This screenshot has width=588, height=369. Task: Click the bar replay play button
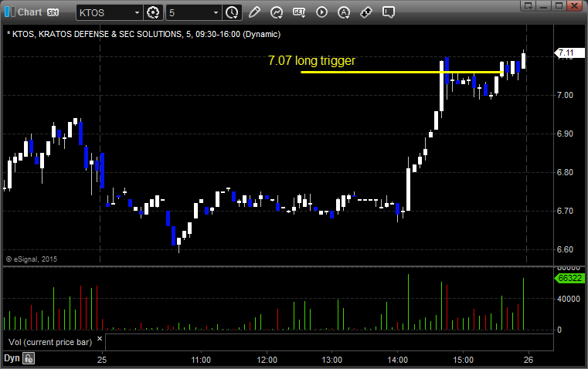(321, 12)
